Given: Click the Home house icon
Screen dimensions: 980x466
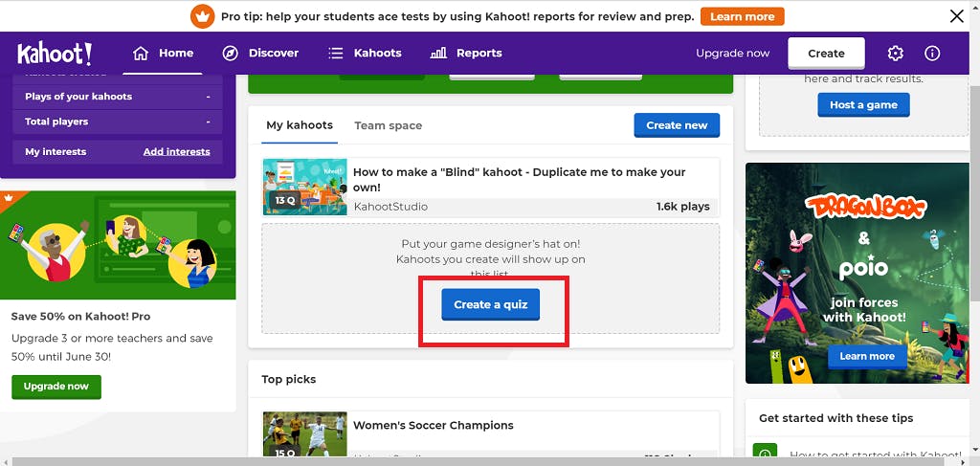Looking at the screenshot, I should [x=141, y=53].
